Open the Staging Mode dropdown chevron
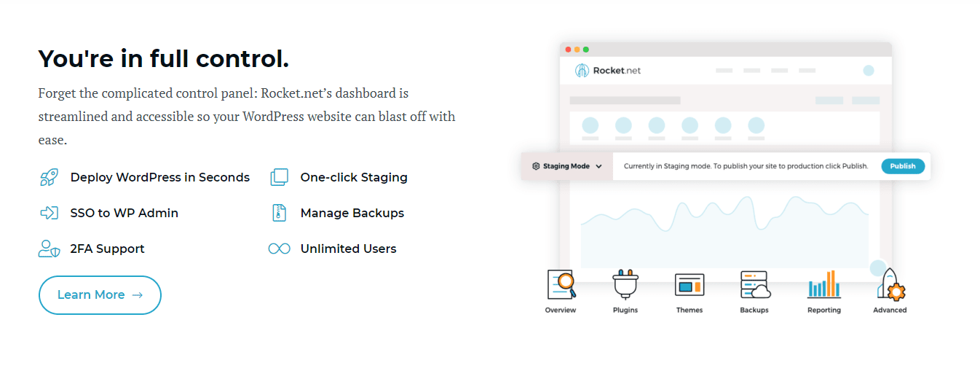The image size is (980, 379). coord(598,166)
